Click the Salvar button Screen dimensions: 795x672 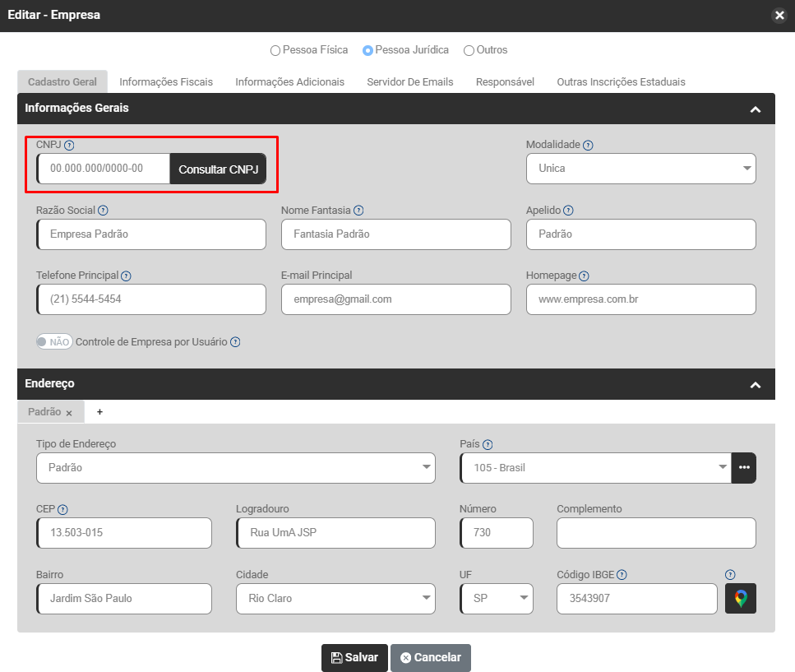pyautogui.click(x=354, y=658)
